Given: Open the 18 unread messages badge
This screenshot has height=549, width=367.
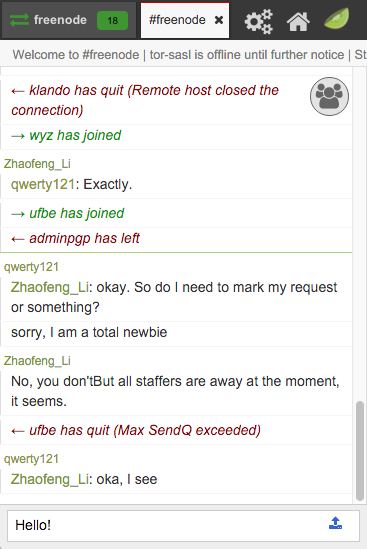Looking at the screenshot, I should [112, 21].
